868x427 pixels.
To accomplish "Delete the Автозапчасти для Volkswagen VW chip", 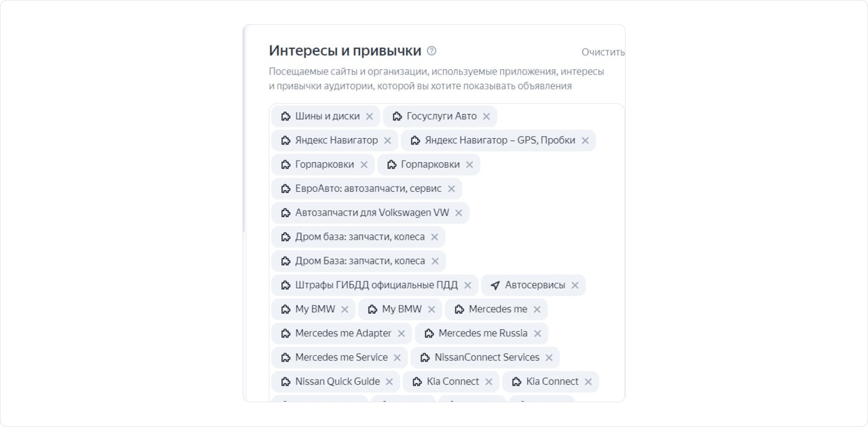I will pyautogui.click(x=459, y=213).
